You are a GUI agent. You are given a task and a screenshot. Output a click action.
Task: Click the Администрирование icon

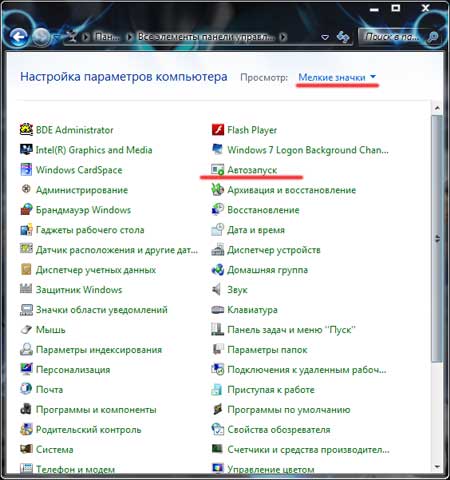pos(26,189)
